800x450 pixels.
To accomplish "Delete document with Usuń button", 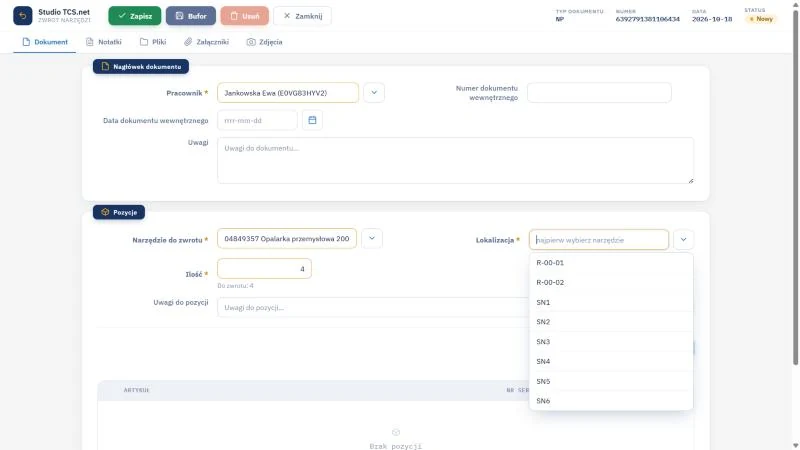I will [244, 16].
